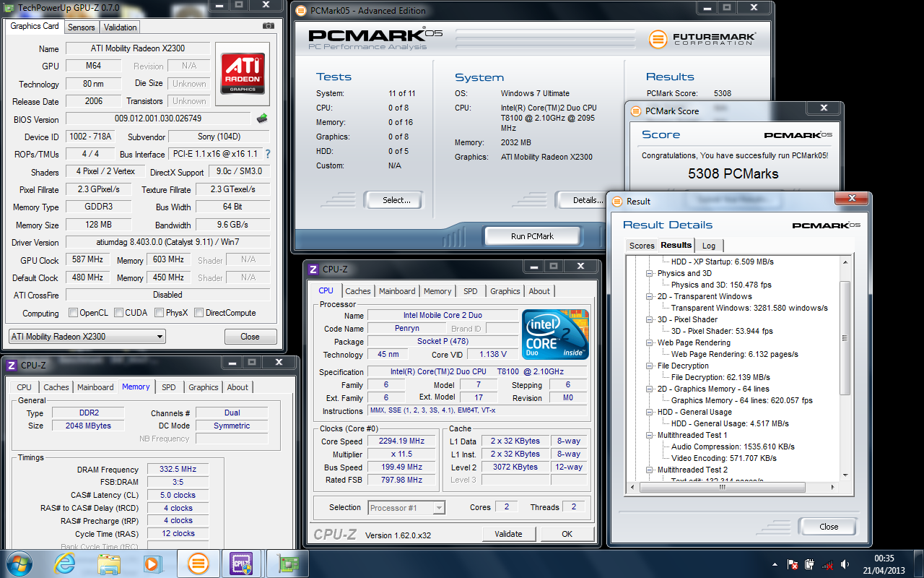Collapse the 2D - Transparent Windows node

pos(649,297)
